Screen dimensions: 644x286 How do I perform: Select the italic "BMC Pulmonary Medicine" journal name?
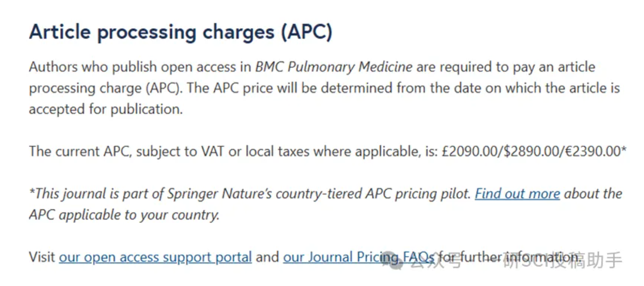coord(334,67)
